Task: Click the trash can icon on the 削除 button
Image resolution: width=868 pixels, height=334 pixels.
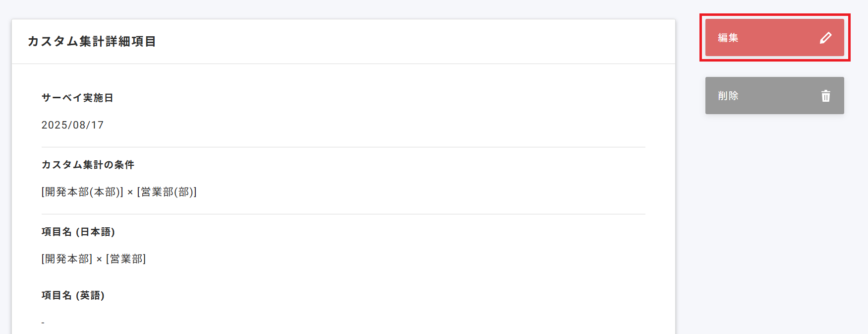Action: tap(826, 95)
